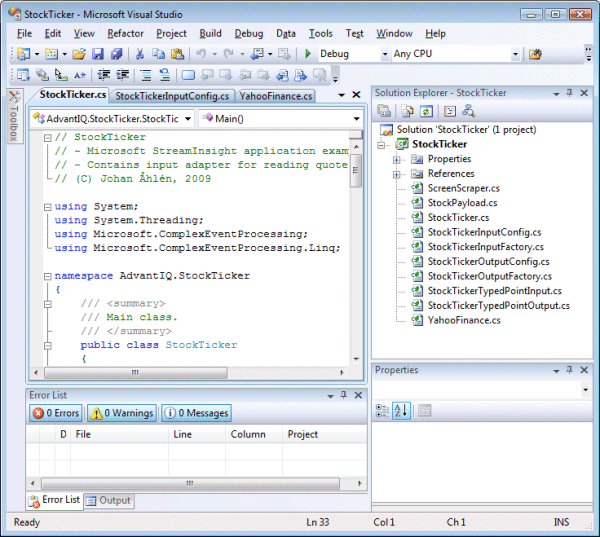
Task: Pin toggle for Solution Explorer auto-hide
Action: click(x=570, y=93)
